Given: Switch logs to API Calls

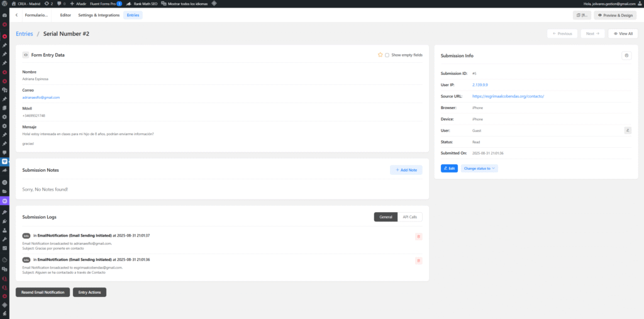Looking at the screenshot, I should click(409, 217).
